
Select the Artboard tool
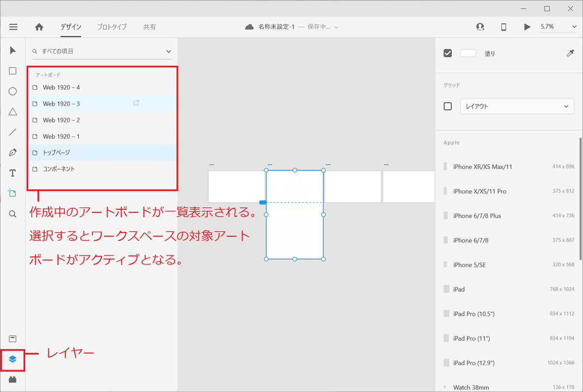pos(13,193)
